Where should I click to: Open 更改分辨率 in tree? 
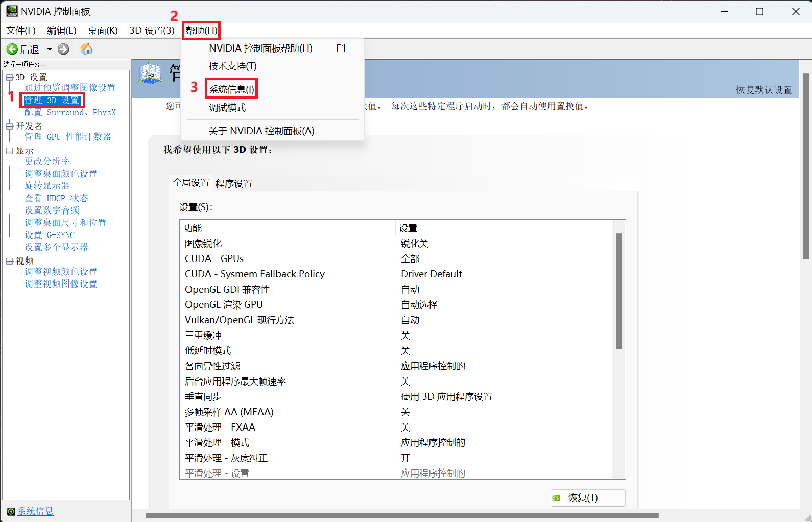[47, 161]
